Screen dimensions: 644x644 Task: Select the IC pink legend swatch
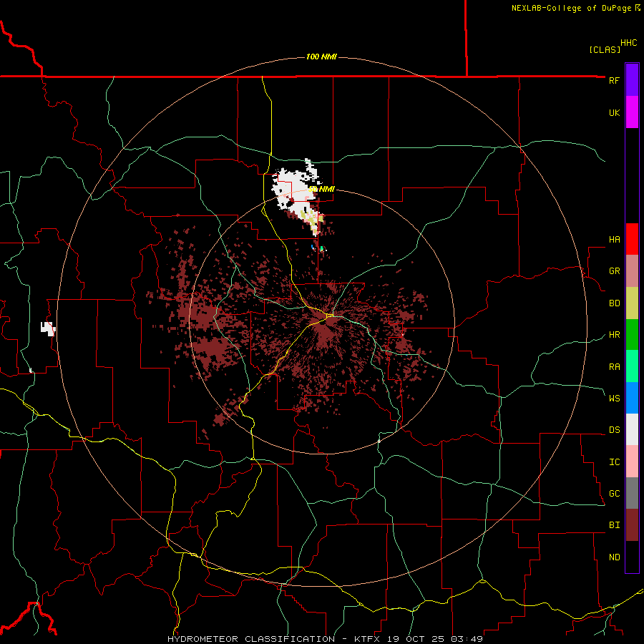[632, 462]
